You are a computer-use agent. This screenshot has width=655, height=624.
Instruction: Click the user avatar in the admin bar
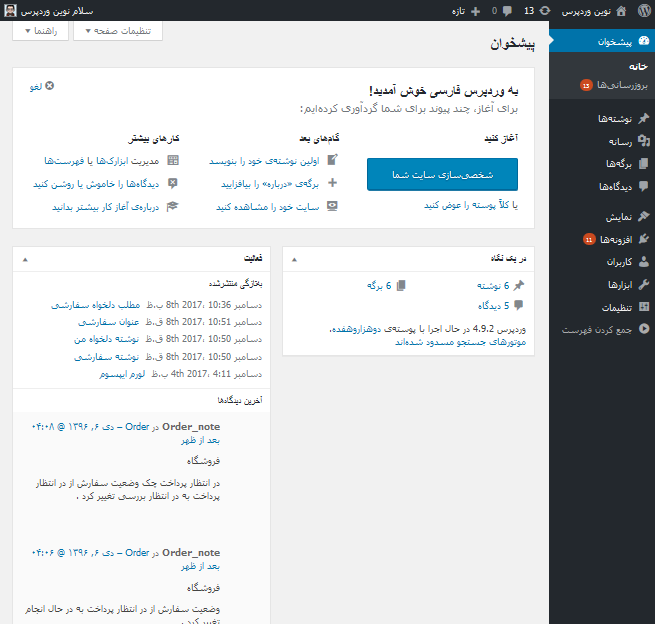point(10,10)
